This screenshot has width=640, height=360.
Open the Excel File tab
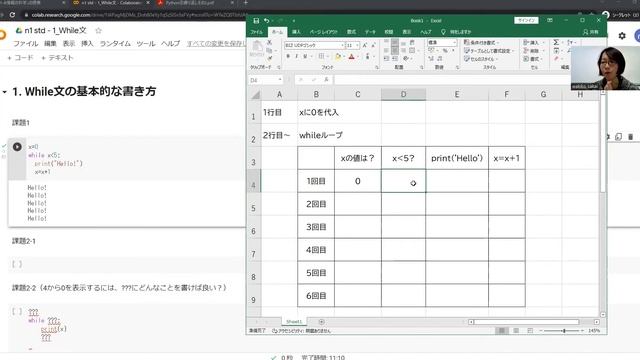click(256, 32)
